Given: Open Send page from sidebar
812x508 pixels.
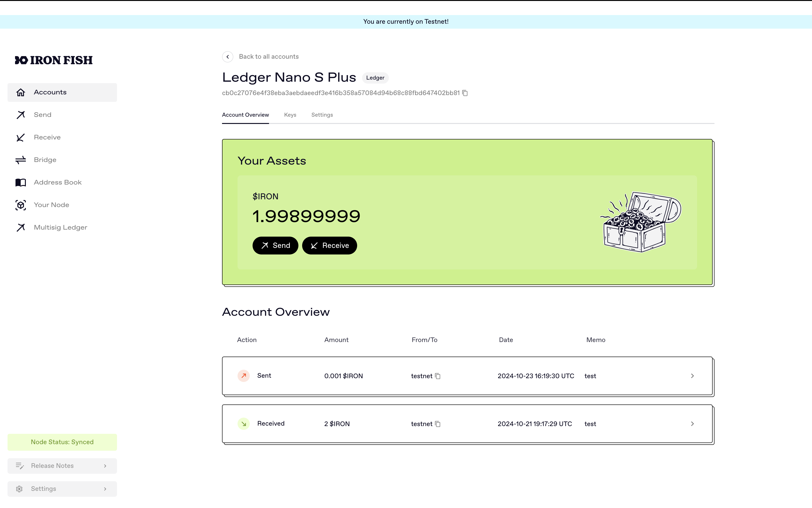Looking at the screenshot, I should pyautogui.click(x=42, y=115).
